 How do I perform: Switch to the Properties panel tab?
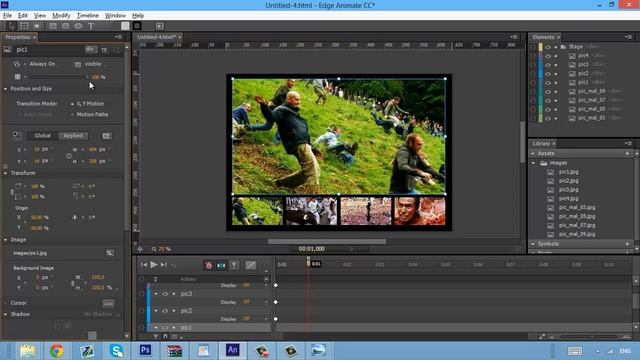click(x=18, y=37)
